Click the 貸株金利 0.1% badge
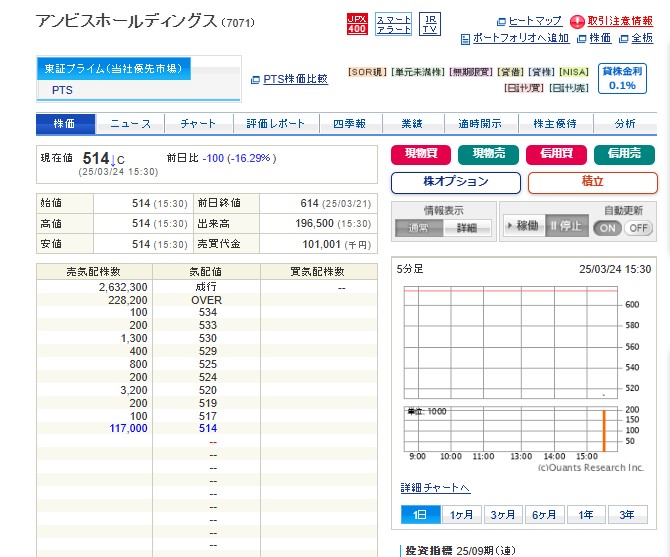 [622, 79]
